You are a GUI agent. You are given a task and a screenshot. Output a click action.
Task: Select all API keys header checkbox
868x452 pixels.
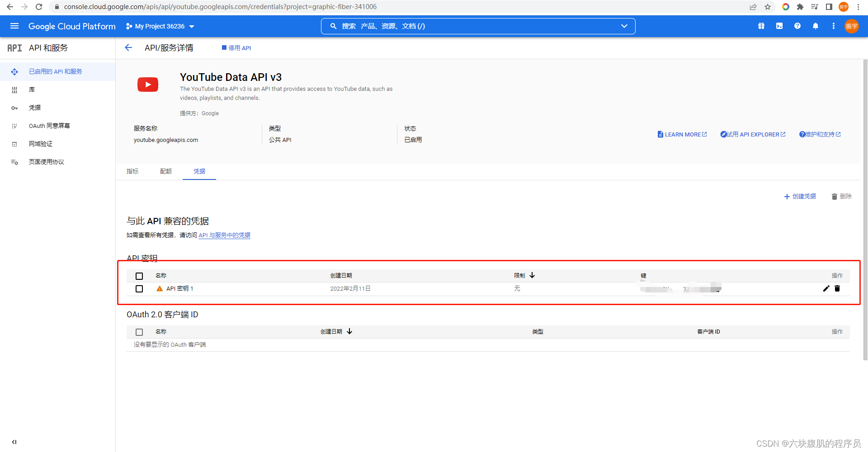click(139, 276)
